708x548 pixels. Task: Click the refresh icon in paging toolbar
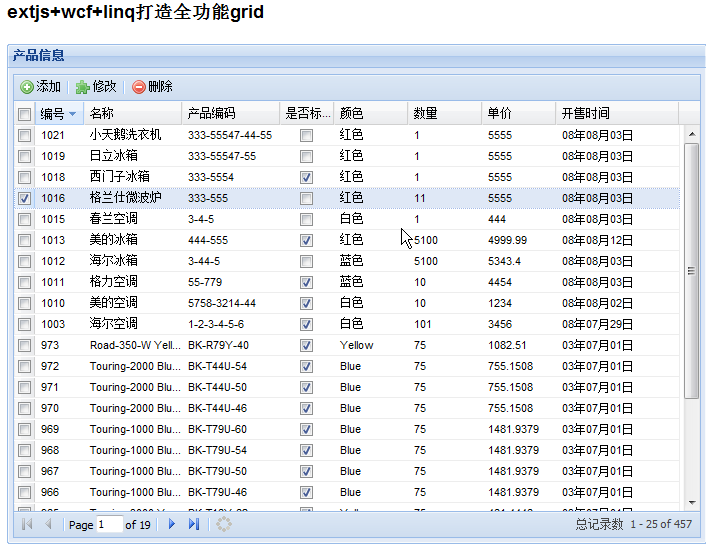tap(225, 524)
